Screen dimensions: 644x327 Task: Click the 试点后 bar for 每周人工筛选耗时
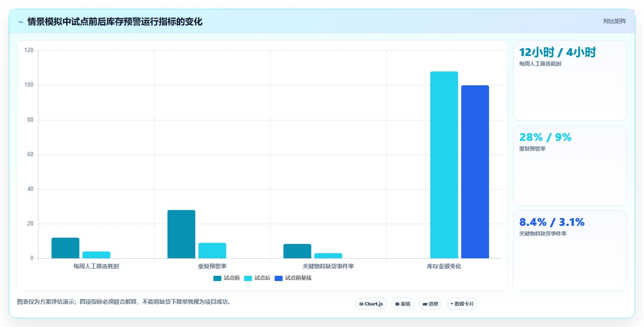click(96, 255)
